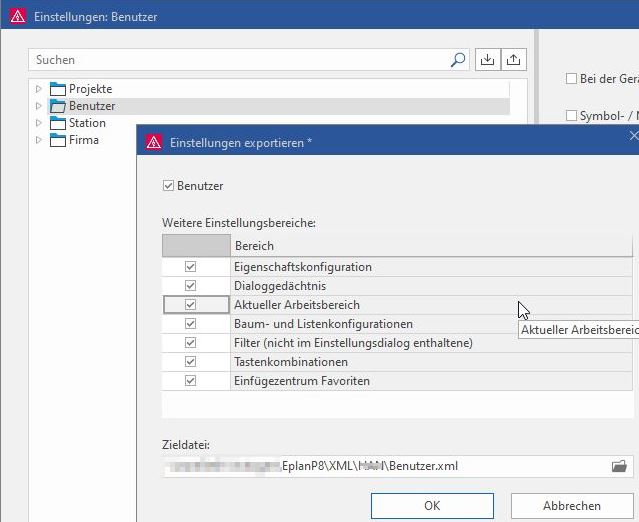Toggle Baum- und Listenkonfigurationen checkbox
The image size is (639, 522).
point(190,324)
